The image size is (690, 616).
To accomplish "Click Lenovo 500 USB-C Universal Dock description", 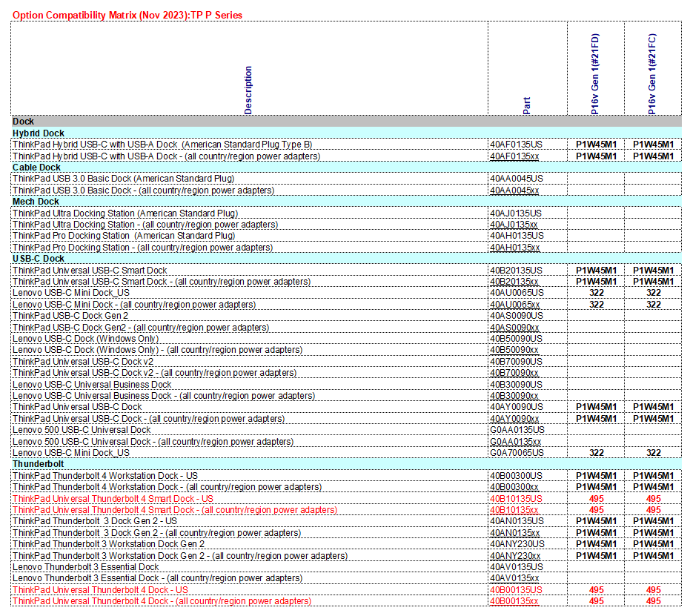I will 82,430.
